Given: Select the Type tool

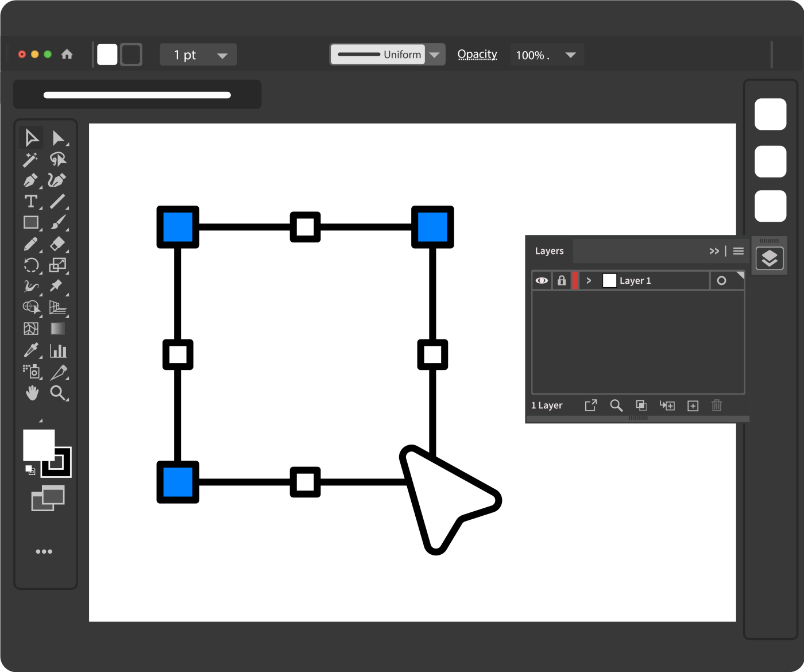Looking at the screenshot, I should coord(32,202).
